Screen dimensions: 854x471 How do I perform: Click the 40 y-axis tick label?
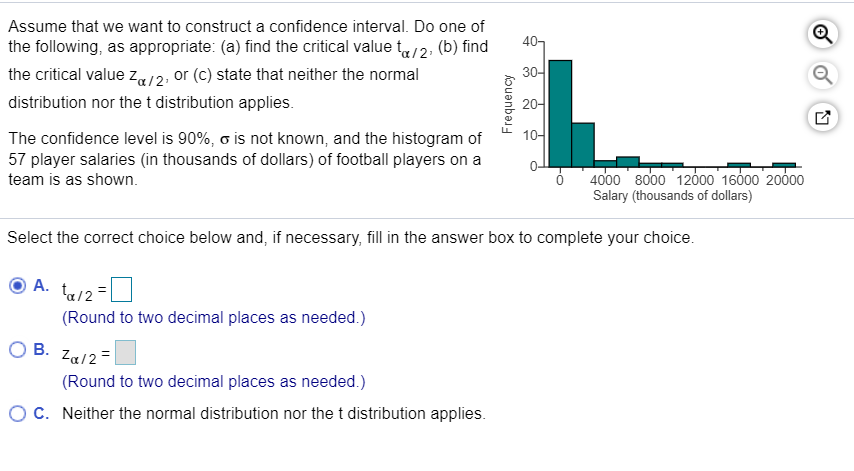(530, 41)
